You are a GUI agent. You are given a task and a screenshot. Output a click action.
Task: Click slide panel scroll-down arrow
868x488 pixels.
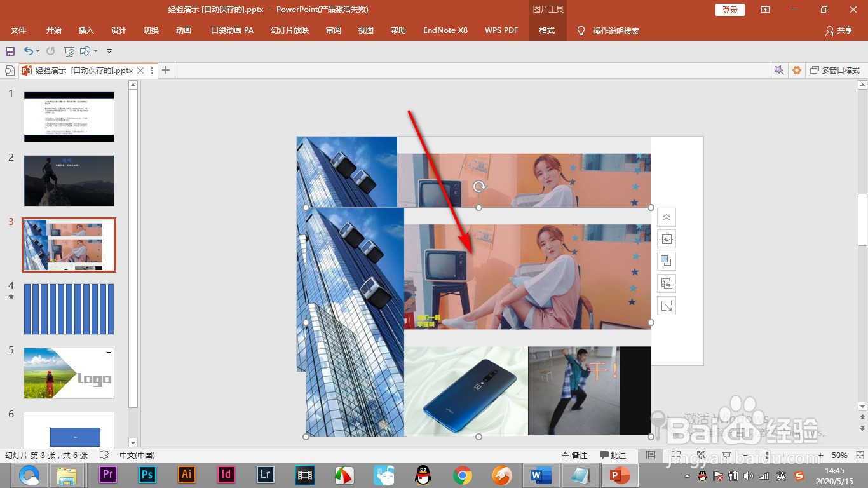click(x=133, y=442)
